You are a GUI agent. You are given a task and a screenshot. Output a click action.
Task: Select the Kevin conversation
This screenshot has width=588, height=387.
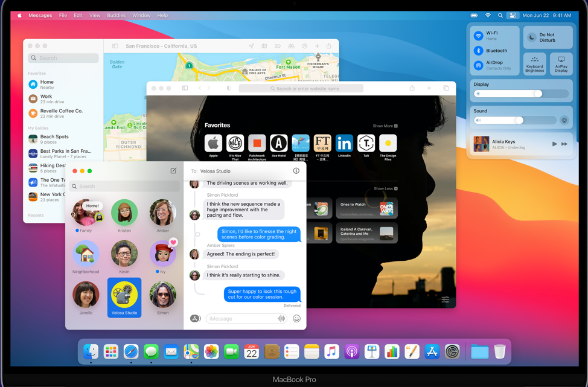point(124,254)
